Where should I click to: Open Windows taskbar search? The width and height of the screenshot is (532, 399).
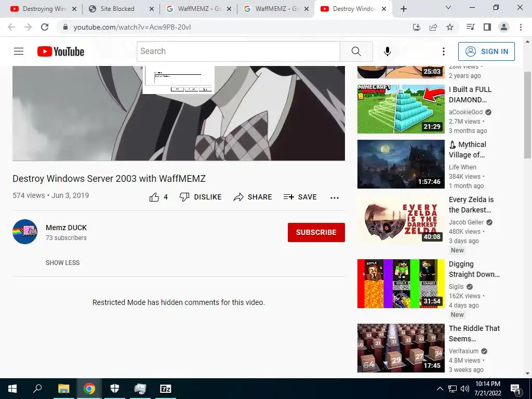coord(37,389)
